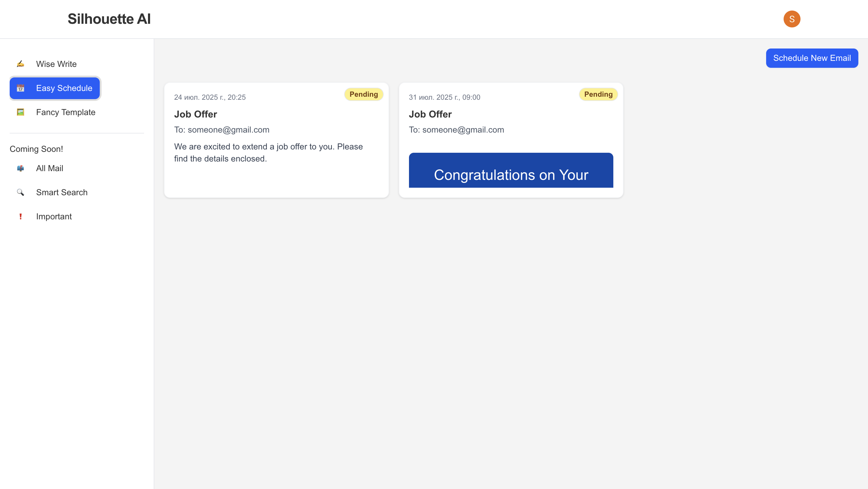Click the All Mail mailbox icon
The image size is (868, 489).
(20, 168)
